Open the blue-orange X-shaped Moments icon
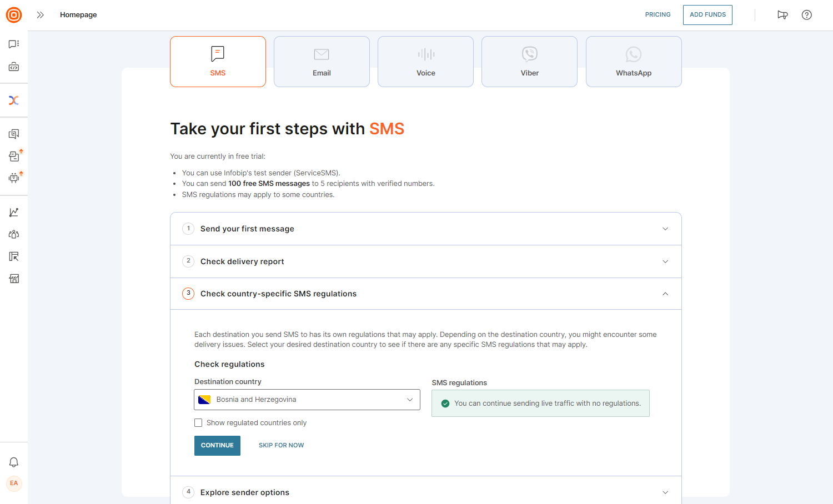Screen dimensions: 833x504 (14, 100)
